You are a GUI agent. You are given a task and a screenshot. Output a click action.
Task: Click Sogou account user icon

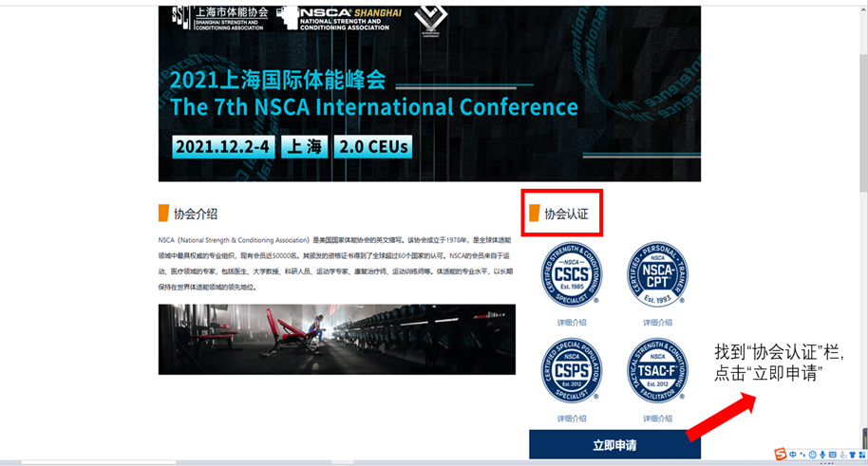coord(843,455)
